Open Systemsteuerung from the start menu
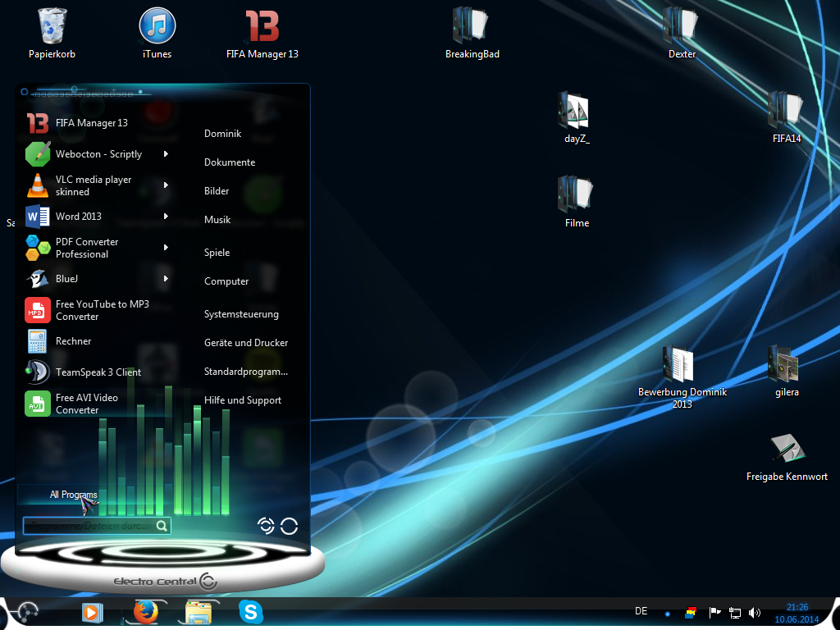The width and height of the screenshot is (840, 630). 241,314
